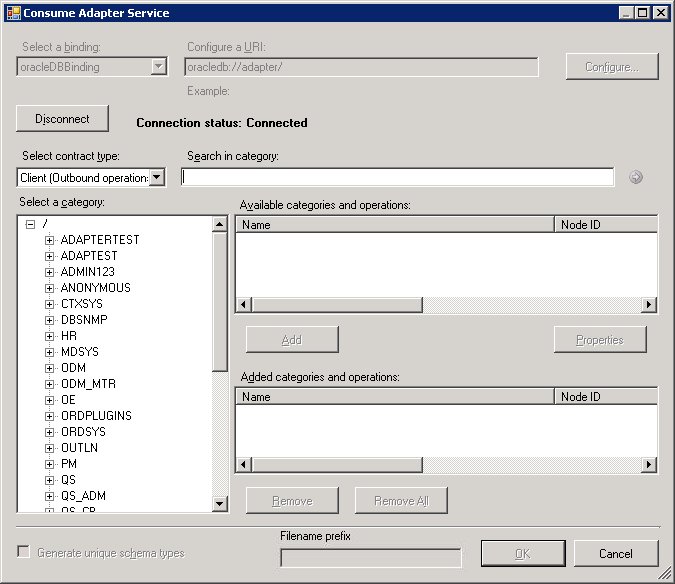Screen dimensions: 675x584
Task: Sort Added list by Node ID header
Action: click(606, 396)
